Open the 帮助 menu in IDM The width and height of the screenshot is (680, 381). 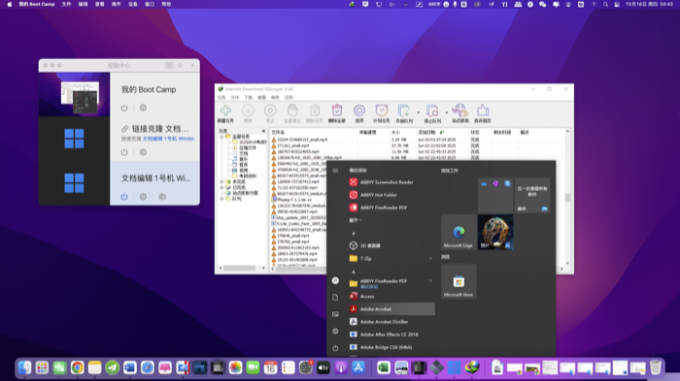click(275, 98)
